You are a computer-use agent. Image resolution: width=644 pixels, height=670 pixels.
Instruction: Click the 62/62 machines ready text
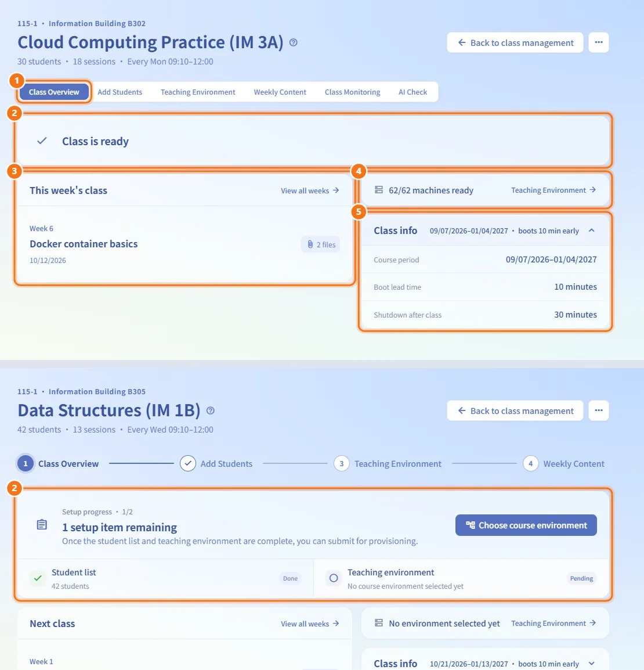click(x=431, y=190)
